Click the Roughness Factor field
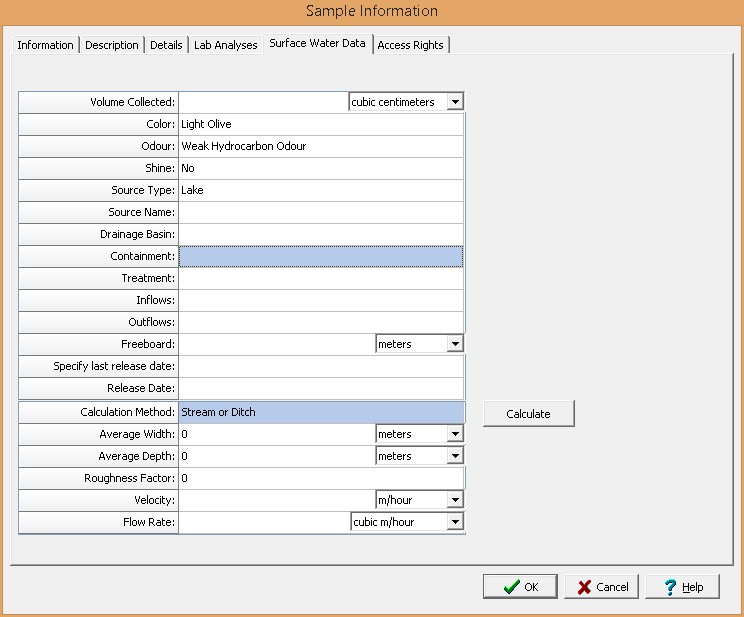 click(x=320, y=478)
